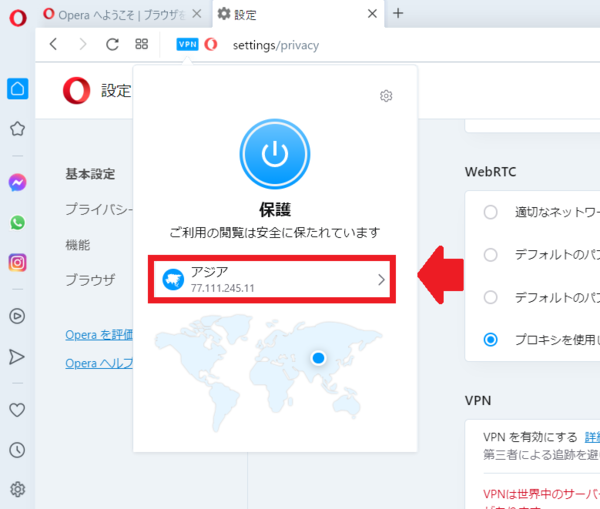Open WhatsApp in the sidebar

click(x=17, y=223)
